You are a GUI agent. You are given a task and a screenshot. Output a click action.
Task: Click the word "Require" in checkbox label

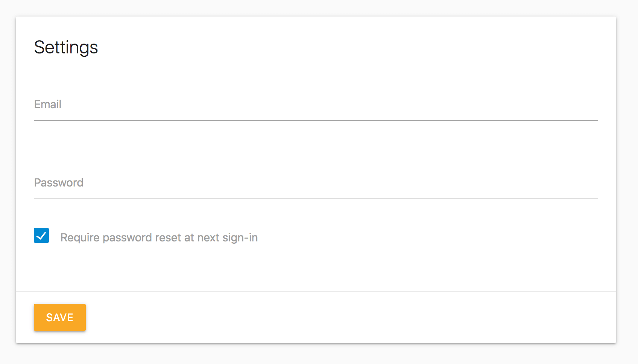pyautogui.click(x=80, y=238)
